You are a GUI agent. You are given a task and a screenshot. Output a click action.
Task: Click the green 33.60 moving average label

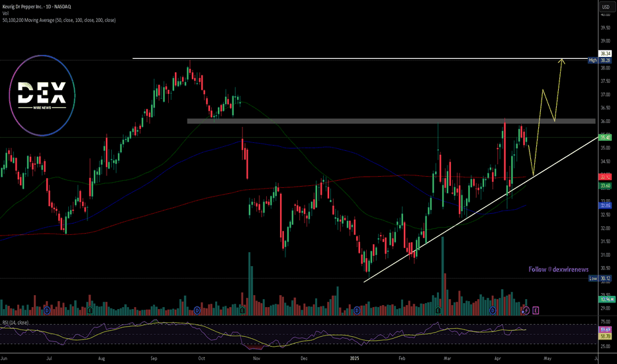[x=605, y=185]
